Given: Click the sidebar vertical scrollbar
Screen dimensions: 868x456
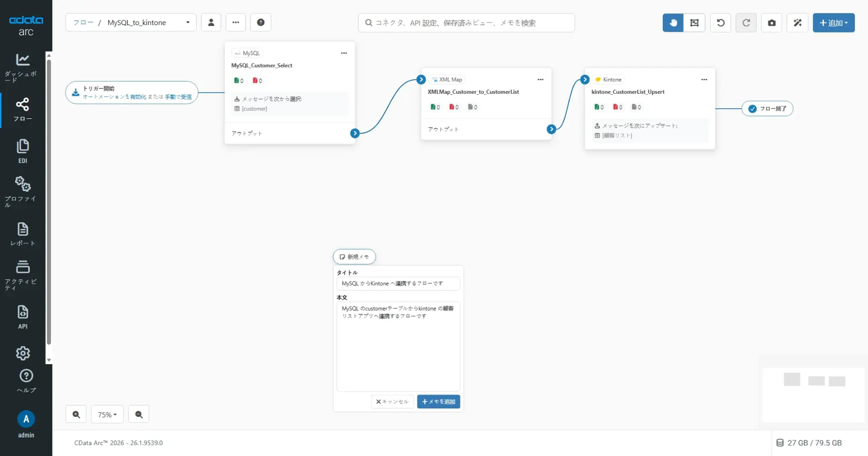Looking at the screenshot, I should click(x=49, y=203).
